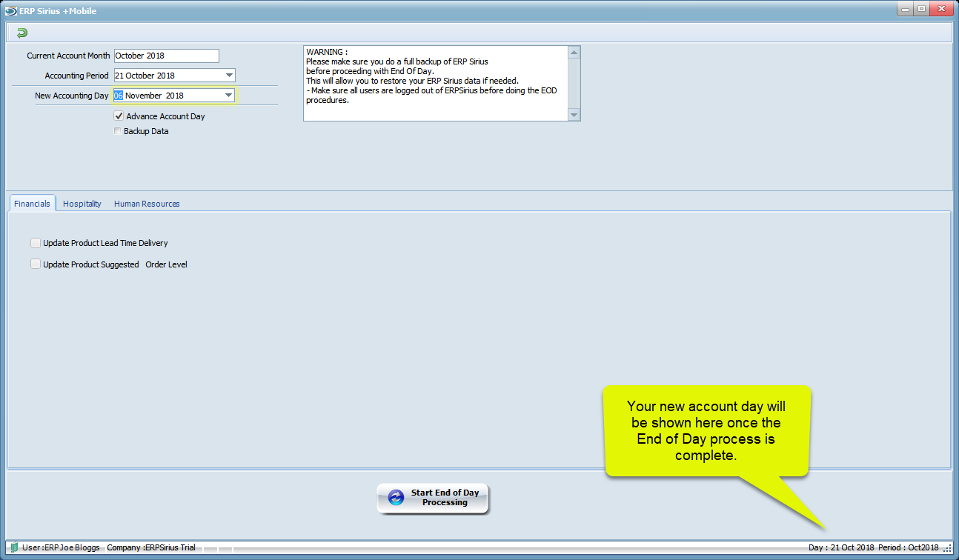Click Start End of Day Processing button
This screenshot has height=560, width=959.
433,498
